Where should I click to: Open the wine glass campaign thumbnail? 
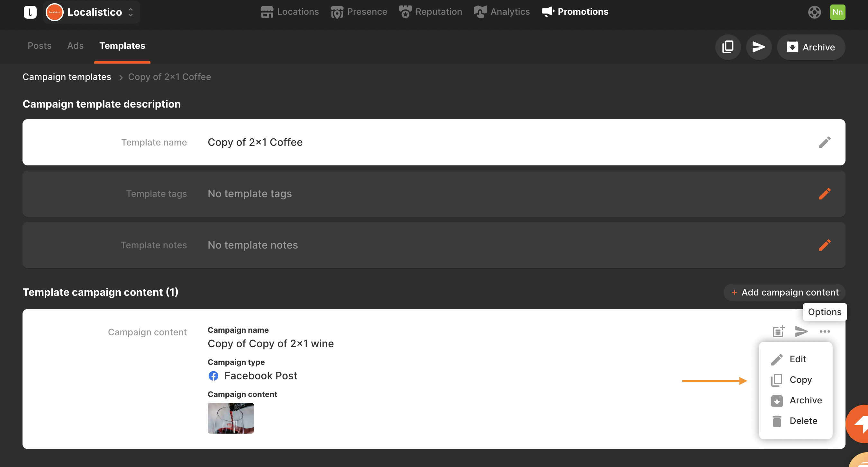[x=231, y=418]
